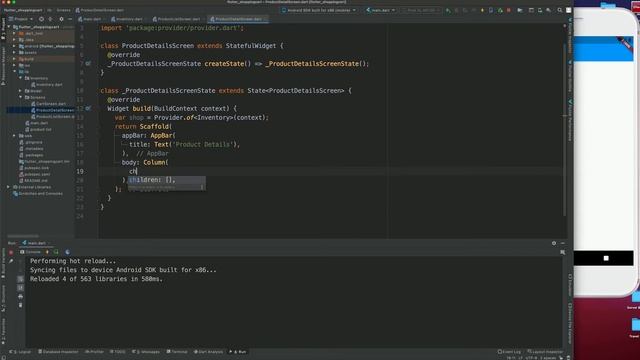Viewport: 640px width, 360px height.
Task: Select CartScreen.dart in project tree
Action: click(x=48, y=104)
